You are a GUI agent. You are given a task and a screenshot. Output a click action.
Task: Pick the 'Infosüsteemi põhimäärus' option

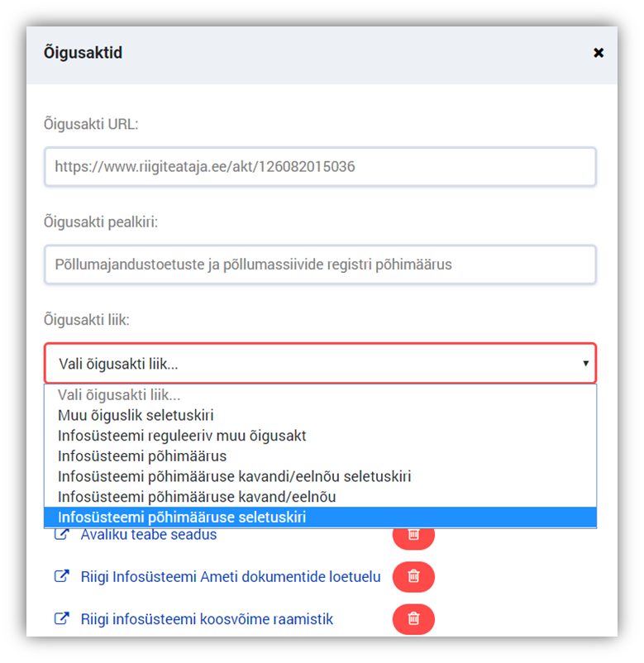pos(142,456)
